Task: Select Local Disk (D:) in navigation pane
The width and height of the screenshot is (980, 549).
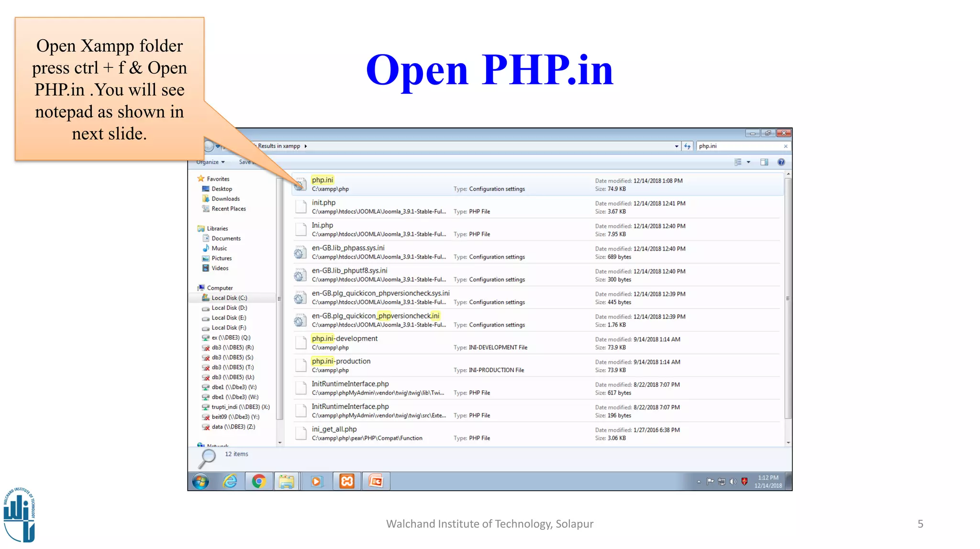Action: click(x=229, y=308)
